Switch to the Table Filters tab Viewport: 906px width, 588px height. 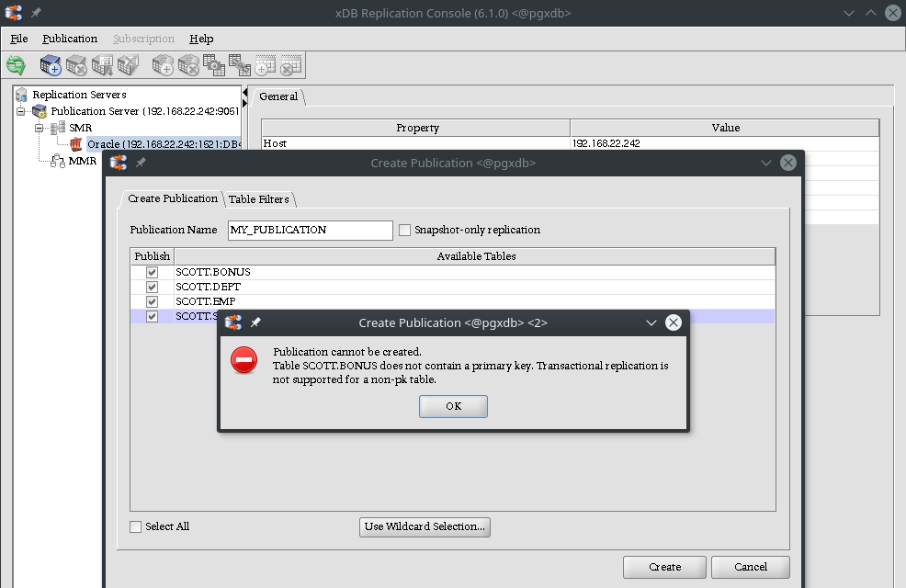(x=259, y=199)
